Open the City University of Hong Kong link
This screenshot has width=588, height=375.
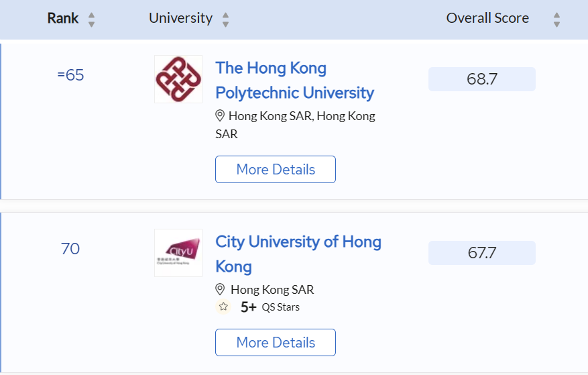(298, 254)
